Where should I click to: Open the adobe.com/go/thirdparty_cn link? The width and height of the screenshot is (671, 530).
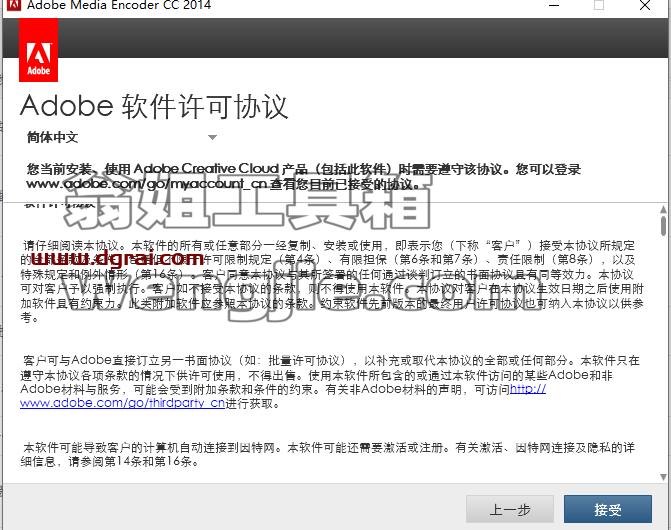point(122,403)
